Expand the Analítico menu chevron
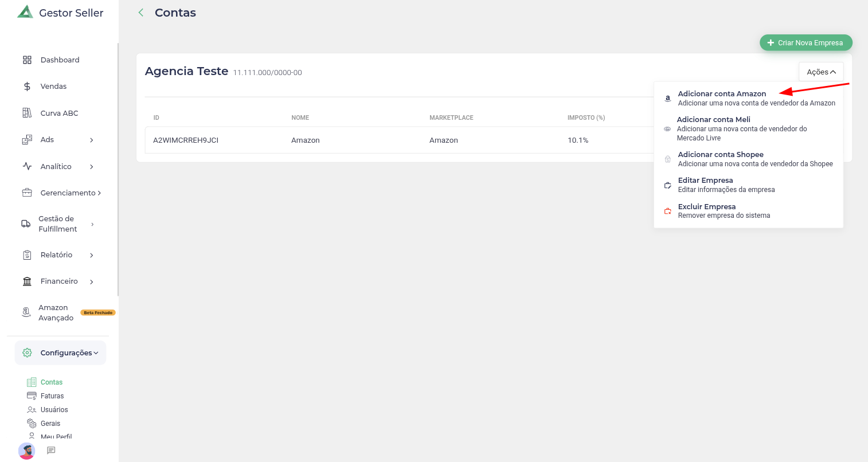The width and height of the screenshot is (868, 462). 92,167
